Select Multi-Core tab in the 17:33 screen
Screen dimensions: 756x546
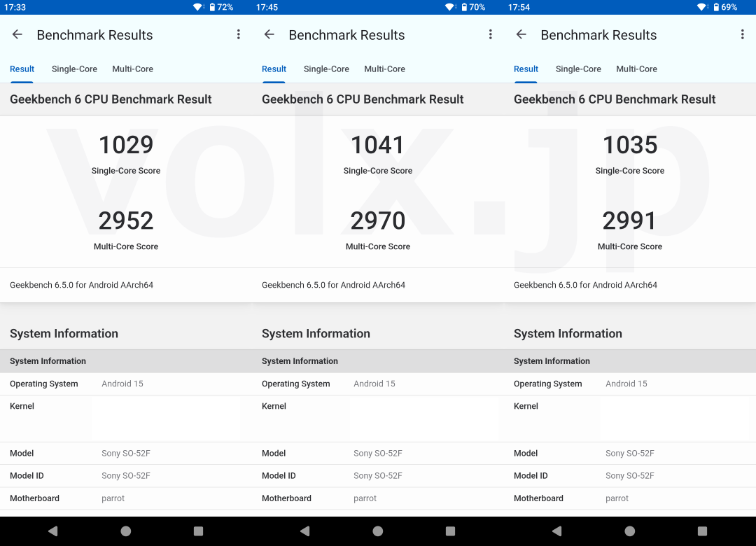[132, 69]
